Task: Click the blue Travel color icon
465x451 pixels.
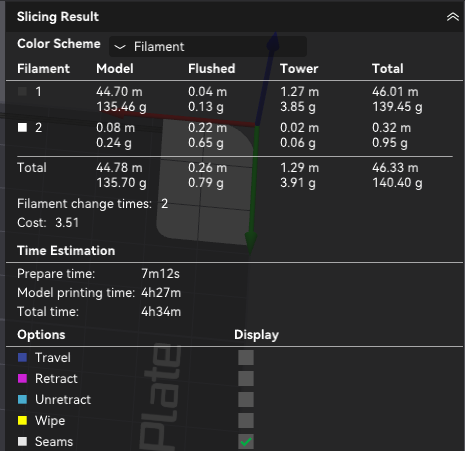Action: 22,357
